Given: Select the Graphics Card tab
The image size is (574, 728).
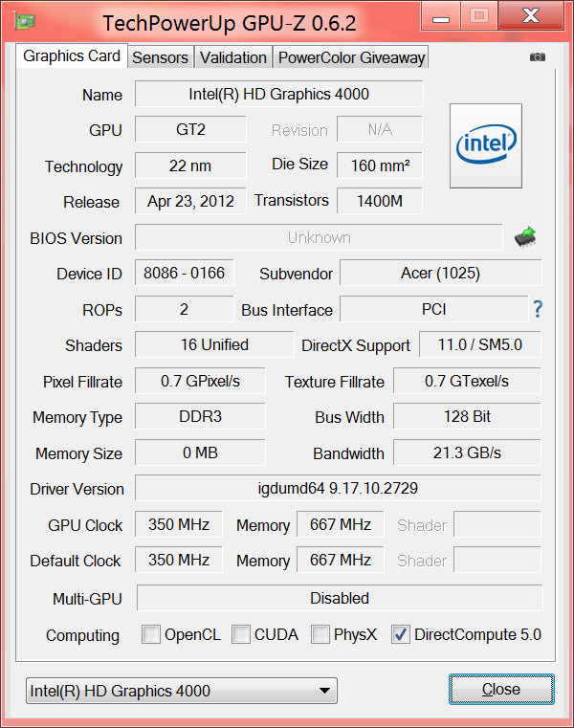Looking at the screenshot, I should point(72,55).
